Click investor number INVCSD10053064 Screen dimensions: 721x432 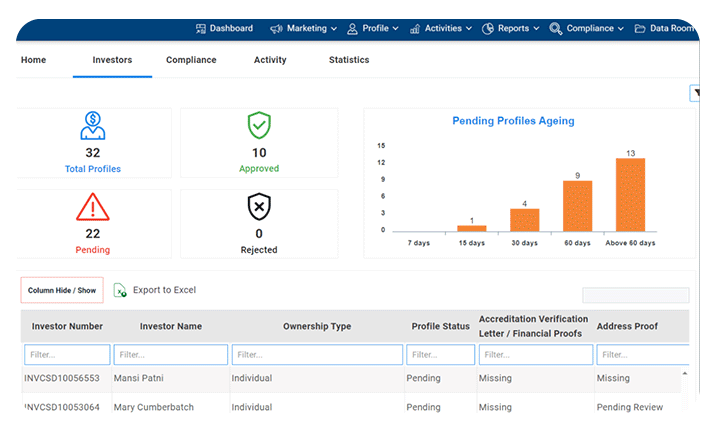tap(62, 407)
